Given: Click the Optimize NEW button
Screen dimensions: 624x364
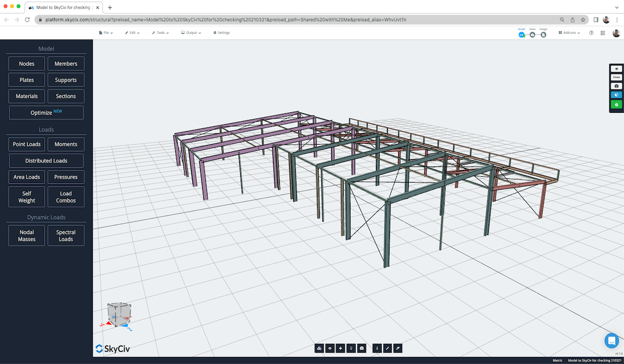Looking at the screenshot, I should pos(46,112).
